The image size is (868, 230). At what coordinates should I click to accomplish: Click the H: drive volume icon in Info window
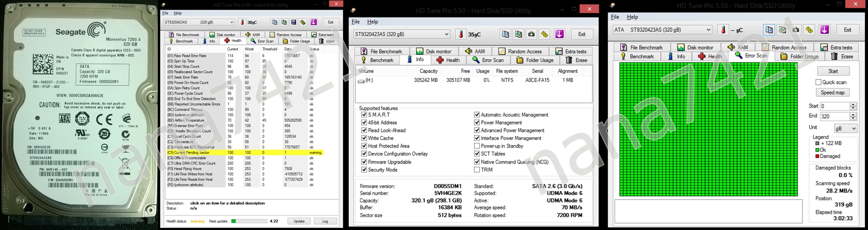point(361,80)
